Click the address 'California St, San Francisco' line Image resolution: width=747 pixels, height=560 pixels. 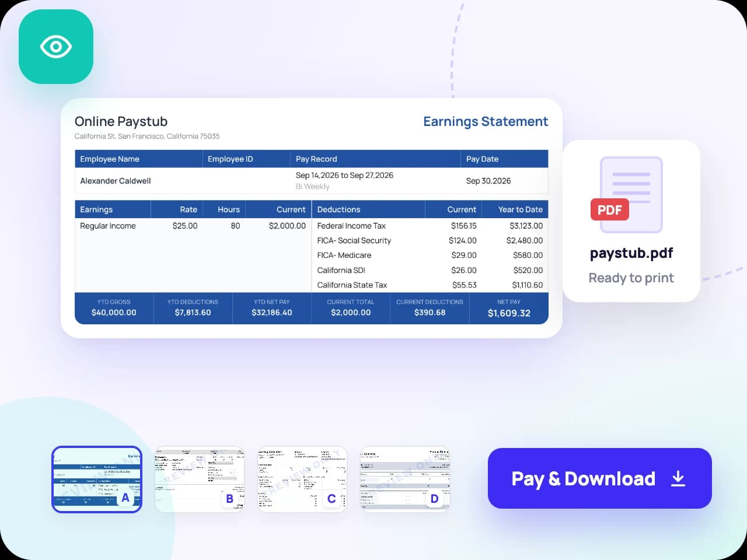(147, 136)
